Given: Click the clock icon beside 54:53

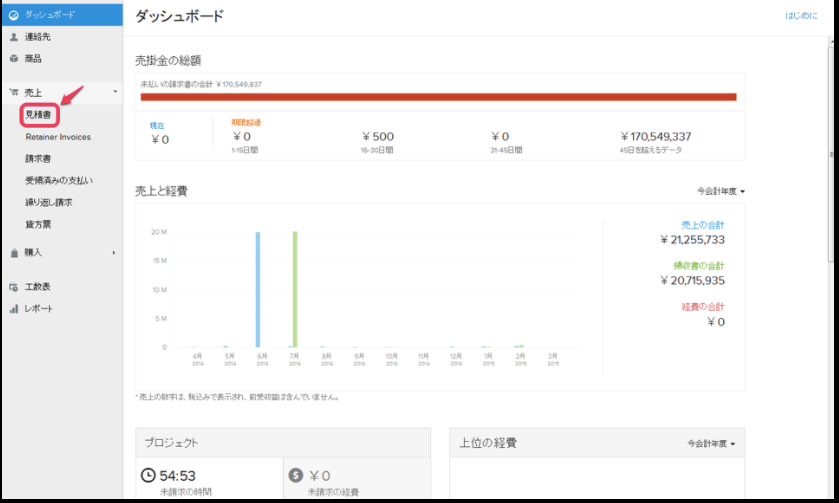Looking at the screenshot, I should pyautogui.click(x=148, y=475).
